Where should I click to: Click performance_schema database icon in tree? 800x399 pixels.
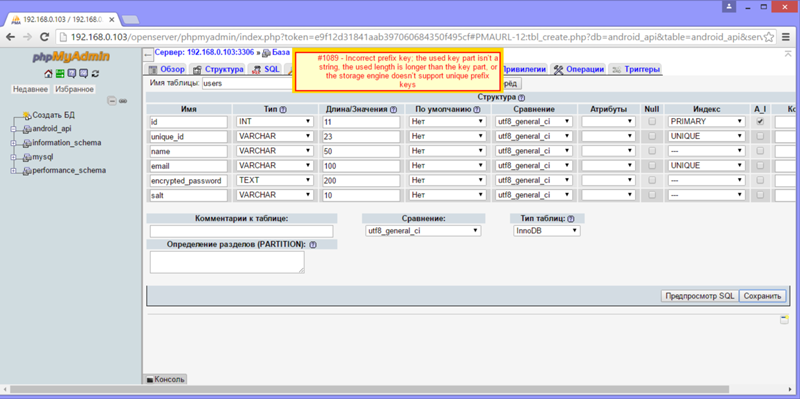tap(27, 171)
